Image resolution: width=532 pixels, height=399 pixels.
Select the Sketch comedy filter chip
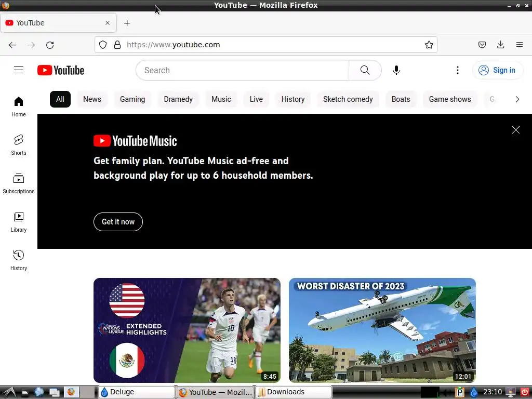point(348,99)
